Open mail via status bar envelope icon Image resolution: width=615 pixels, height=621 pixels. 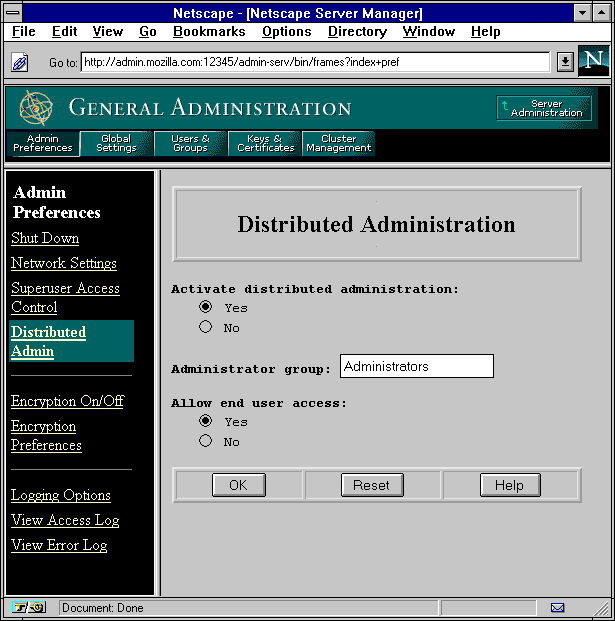pyautogui.click(x=557, y=607)
